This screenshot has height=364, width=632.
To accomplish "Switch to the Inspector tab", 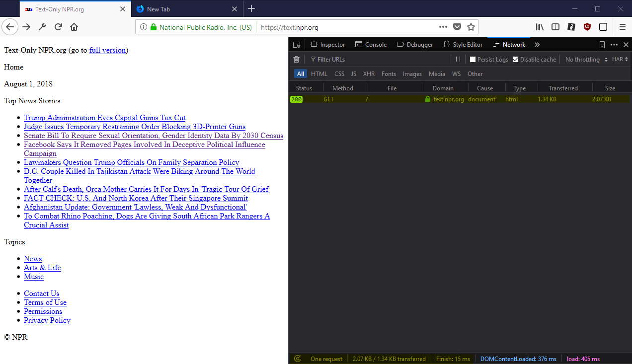I will pyautogui.click(x=328, y=45).
